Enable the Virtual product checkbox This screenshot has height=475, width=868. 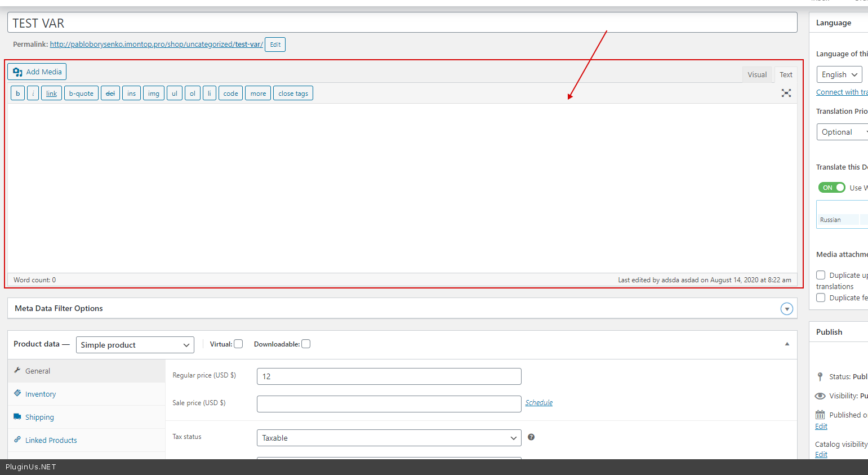click(x=238, y=344)
